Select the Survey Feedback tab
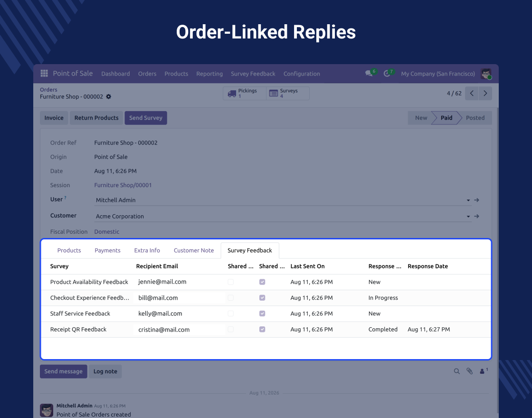The width and height of the screenshot is (532, 418). (250, 250)
